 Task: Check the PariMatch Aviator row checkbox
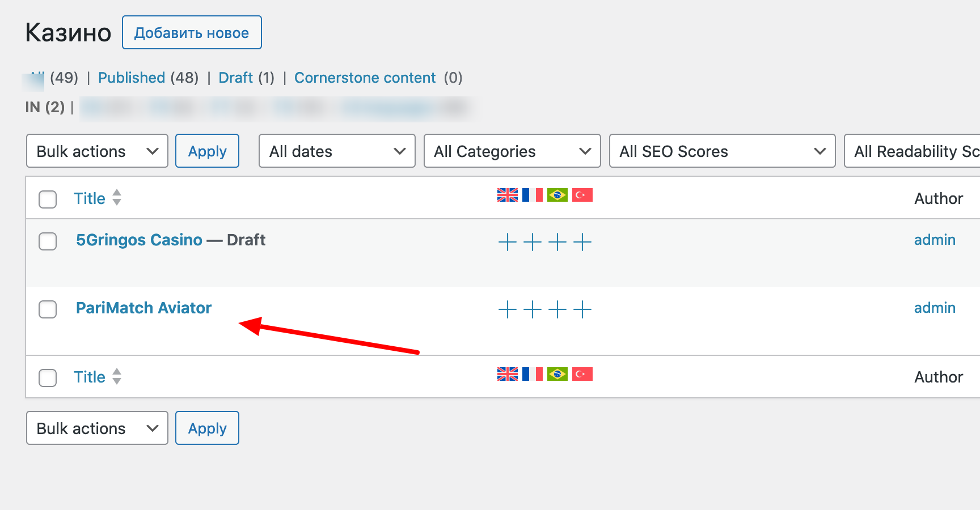point(48,309)
